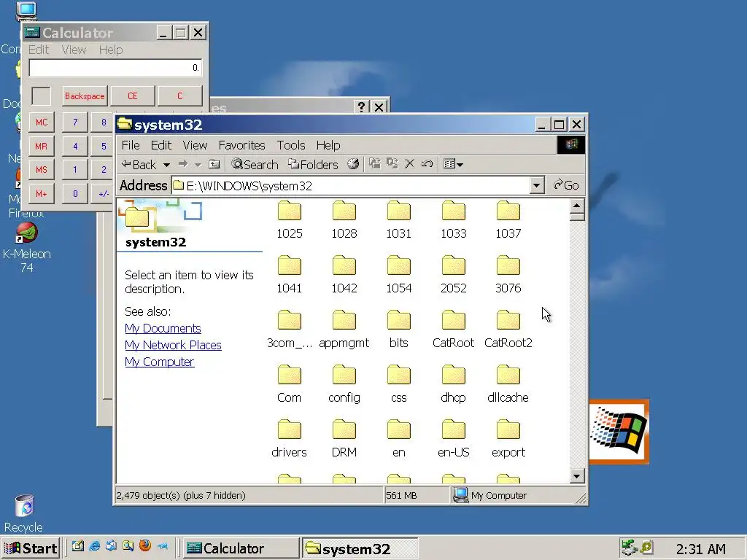
Task: Open the Help menu in system32
Action: (x=328, y=145)
